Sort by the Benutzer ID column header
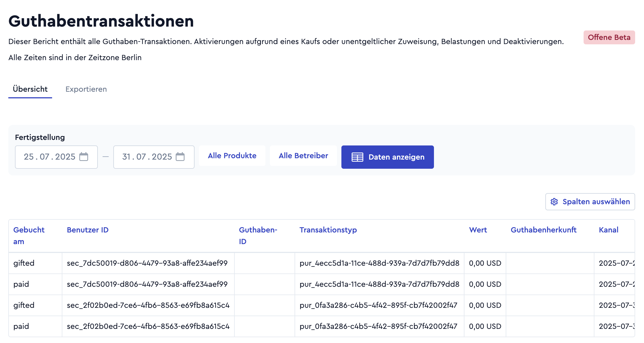This screenshot has height=343, width=644. (88, 230)
